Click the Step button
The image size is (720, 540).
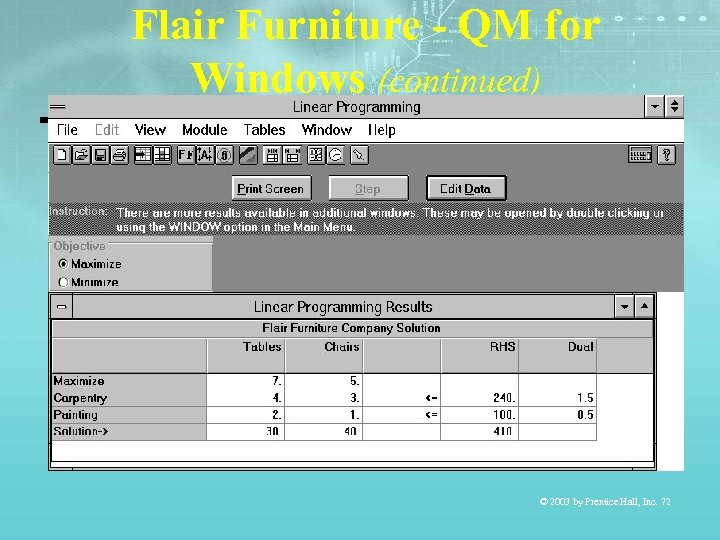tap(368, 188)
